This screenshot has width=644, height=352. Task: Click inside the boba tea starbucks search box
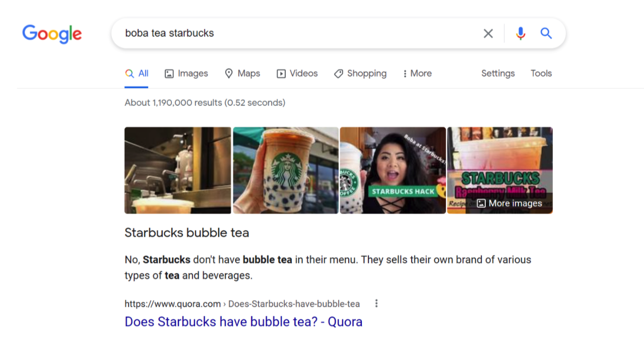pos(297,33)
